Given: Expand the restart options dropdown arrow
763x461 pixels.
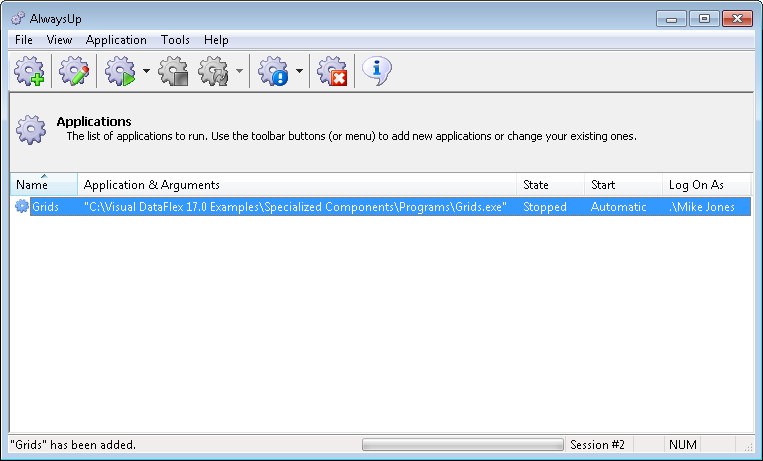Looking at the screenshot, I should coord(239,71).
